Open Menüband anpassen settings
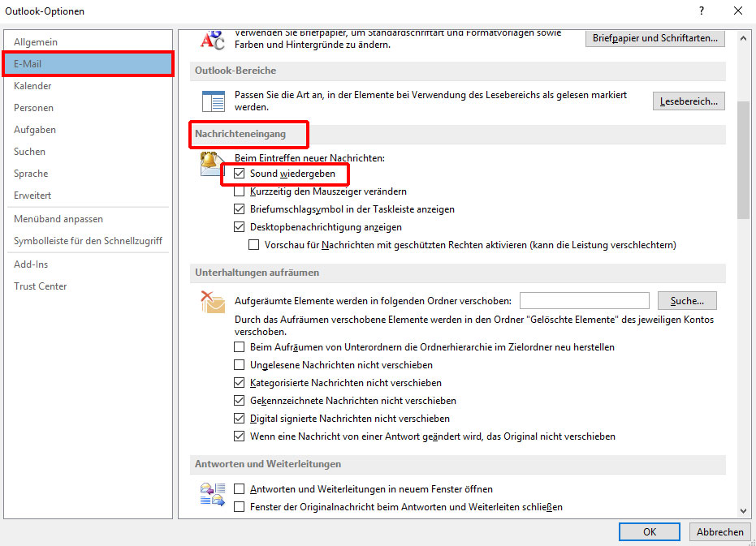The height and width of the screenshot is (546, 756). click(89, 219)
